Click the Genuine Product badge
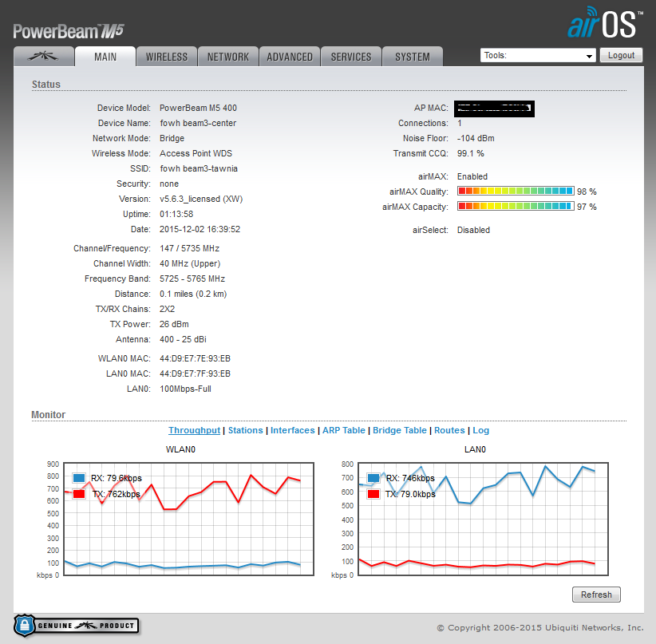The image size is (656, 644). point(77,625)
